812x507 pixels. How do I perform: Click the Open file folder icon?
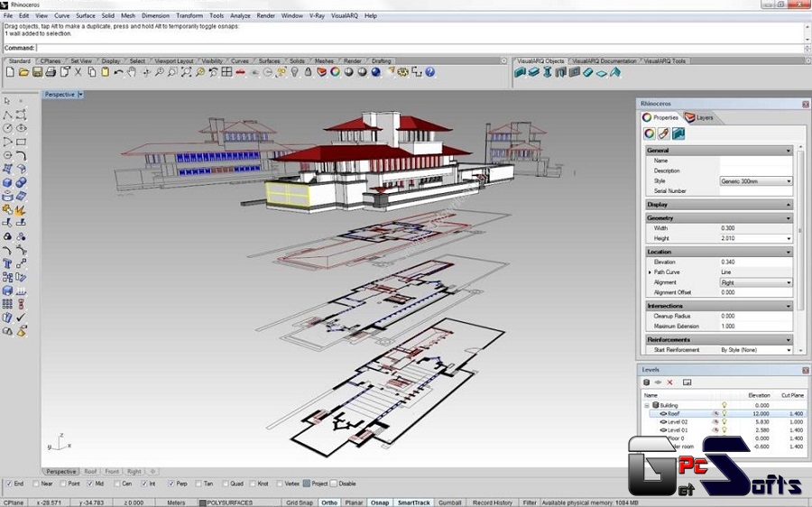point(23,72)
